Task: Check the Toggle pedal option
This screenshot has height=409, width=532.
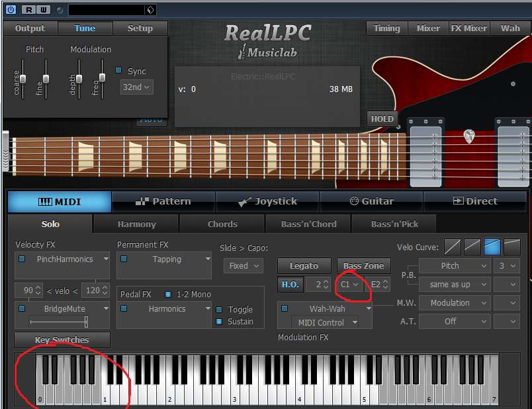Action: click(219, 309)
